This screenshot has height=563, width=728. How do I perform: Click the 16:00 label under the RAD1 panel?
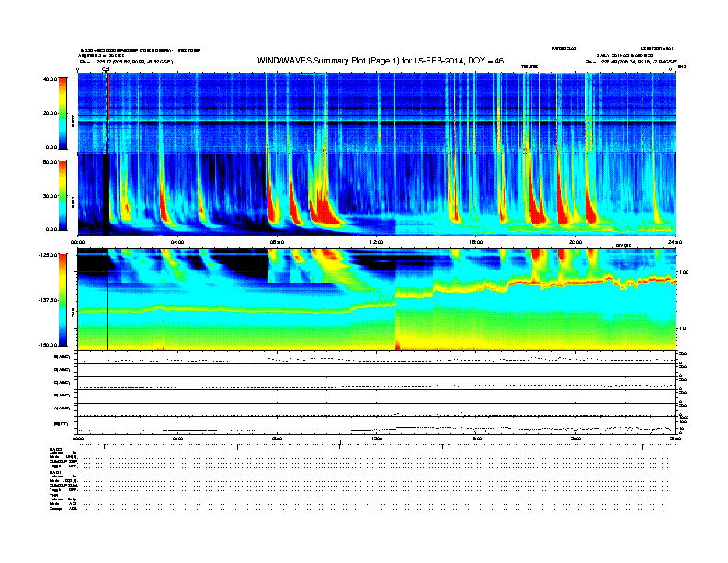(x=476, y=242)
